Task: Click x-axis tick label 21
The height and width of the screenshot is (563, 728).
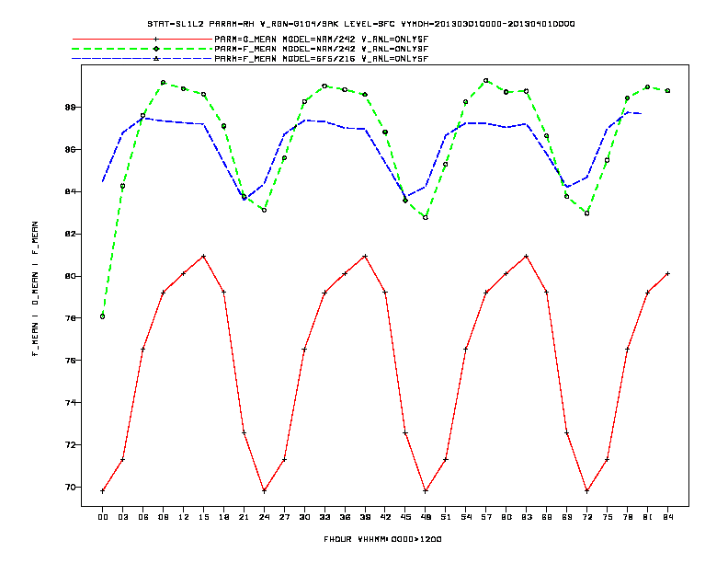Action: (244, 517)
